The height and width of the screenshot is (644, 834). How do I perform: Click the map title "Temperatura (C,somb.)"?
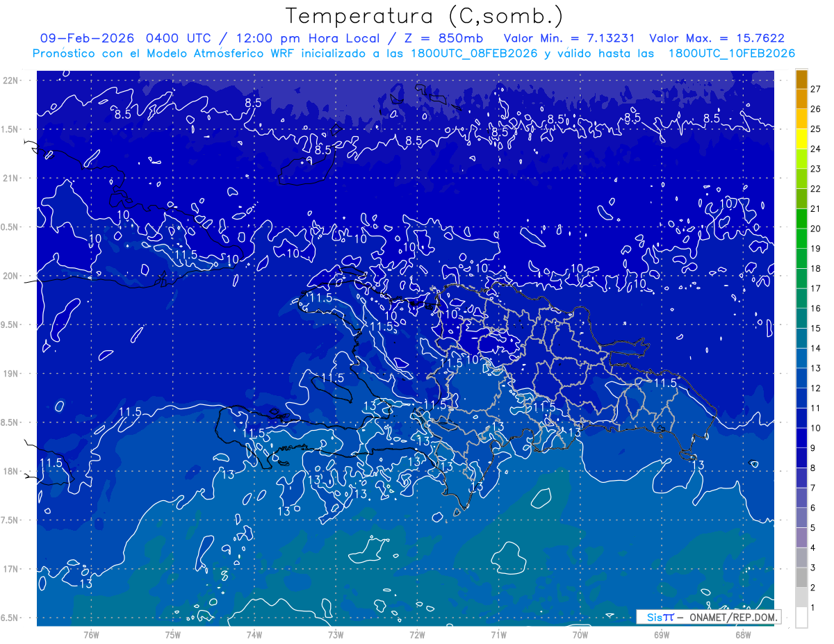424,17
